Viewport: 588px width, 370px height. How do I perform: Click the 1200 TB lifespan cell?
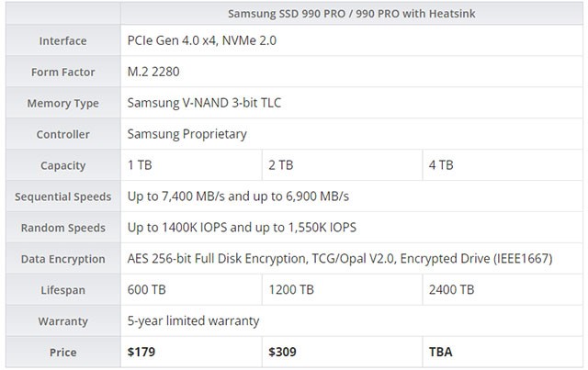290,290
